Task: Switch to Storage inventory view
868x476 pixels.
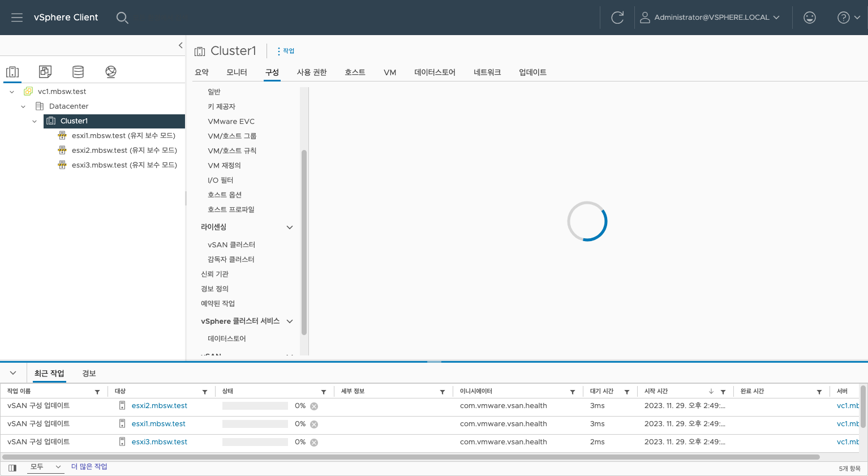Action: click(x=78, y=72)
